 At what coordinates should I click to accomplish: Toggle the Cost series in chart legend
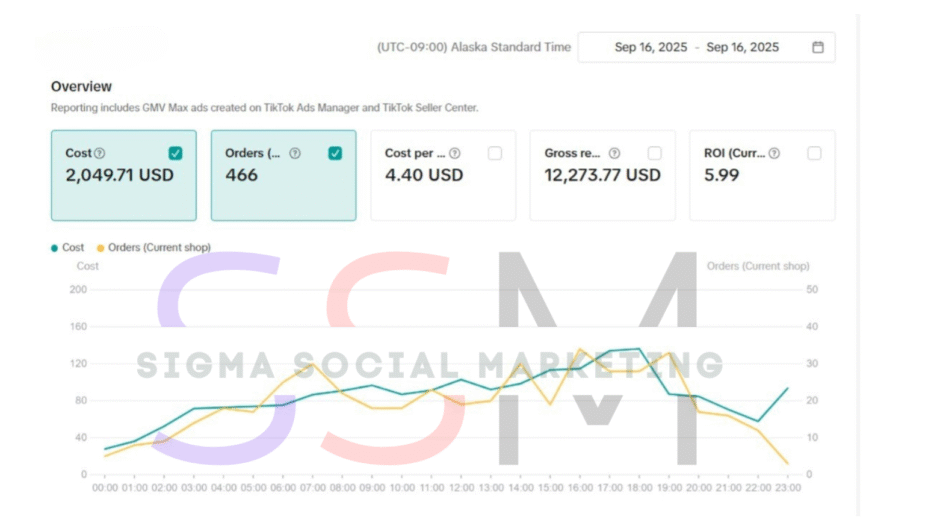click(x=68, y=247)
